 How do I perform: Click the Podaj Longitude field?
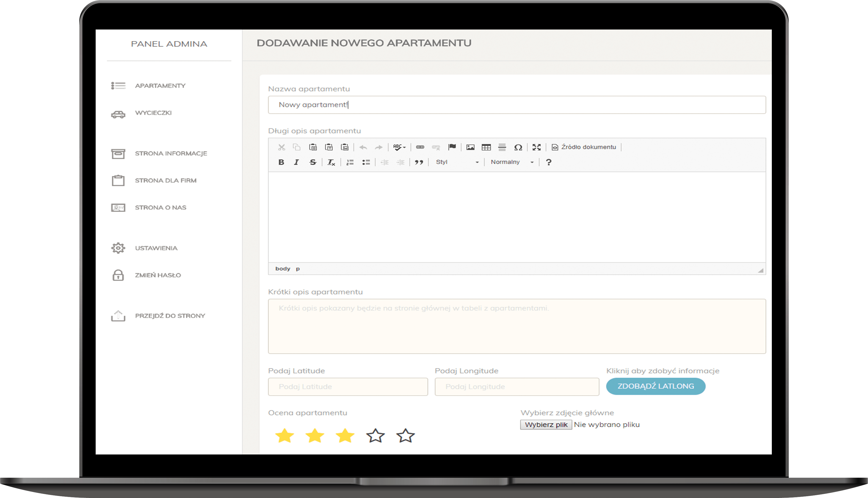517,386
